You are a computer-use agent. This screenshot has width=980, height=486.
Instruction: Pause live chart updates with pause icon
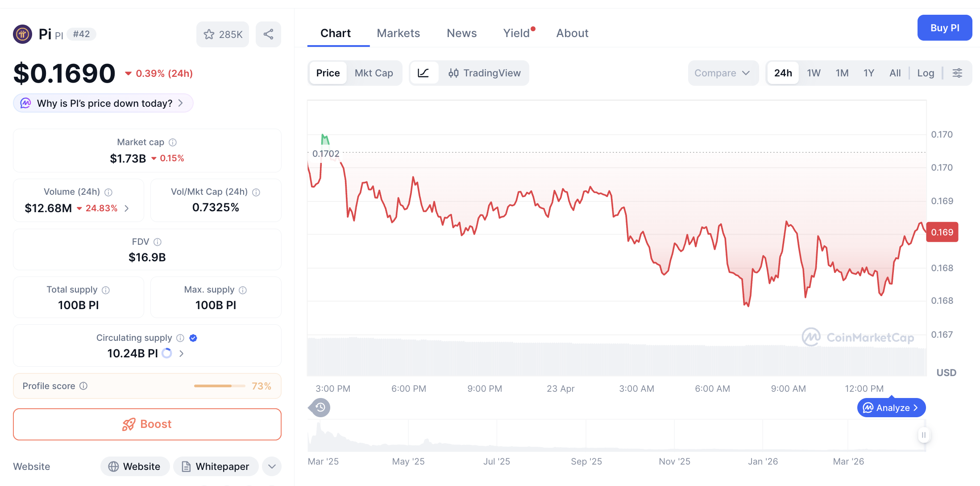[924, 435]
